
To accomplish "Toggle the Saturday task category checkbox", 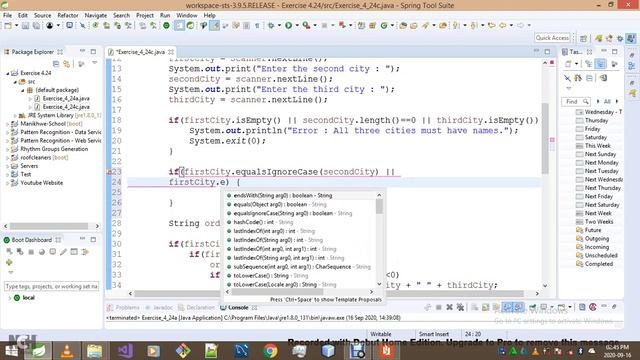I will point(579,138).
